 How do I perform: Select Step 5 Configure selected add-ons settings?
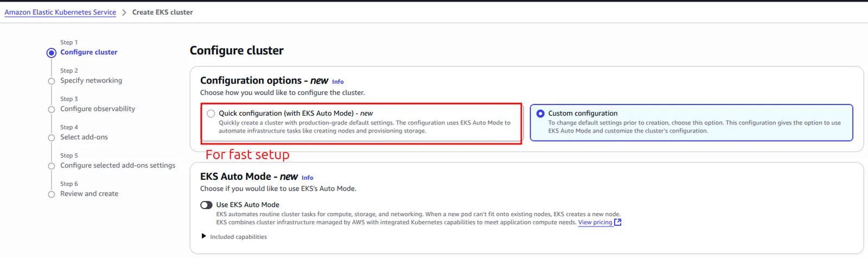click(x=118, y=165)
